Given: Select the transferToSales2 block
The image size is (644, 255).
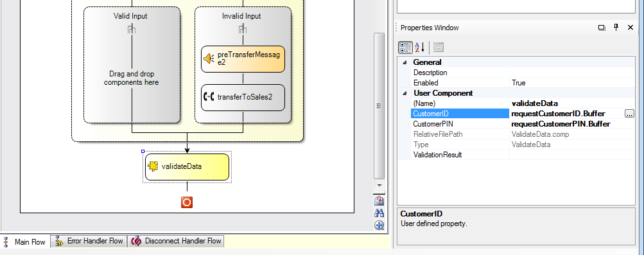Looking at the screenshot, I should tap(243, 98).
